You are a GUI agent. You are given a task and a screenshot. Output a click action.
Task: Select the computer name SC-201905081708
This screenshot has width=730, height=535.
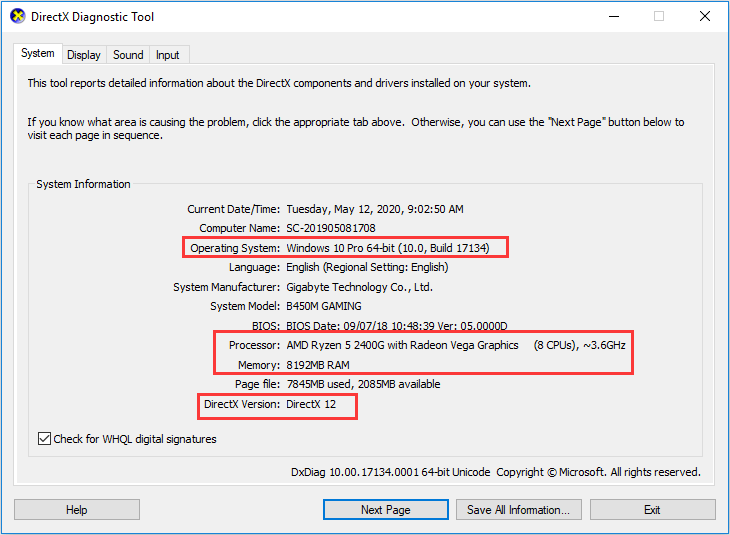tap(331, 228)
